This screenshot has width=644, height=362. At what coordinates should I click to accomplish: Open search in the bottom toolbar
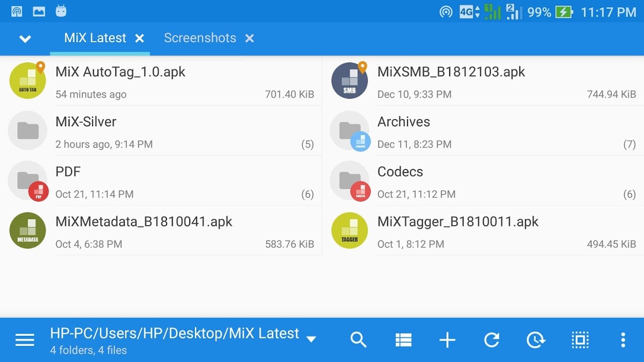pyautogui.click(x=358, y=339)
